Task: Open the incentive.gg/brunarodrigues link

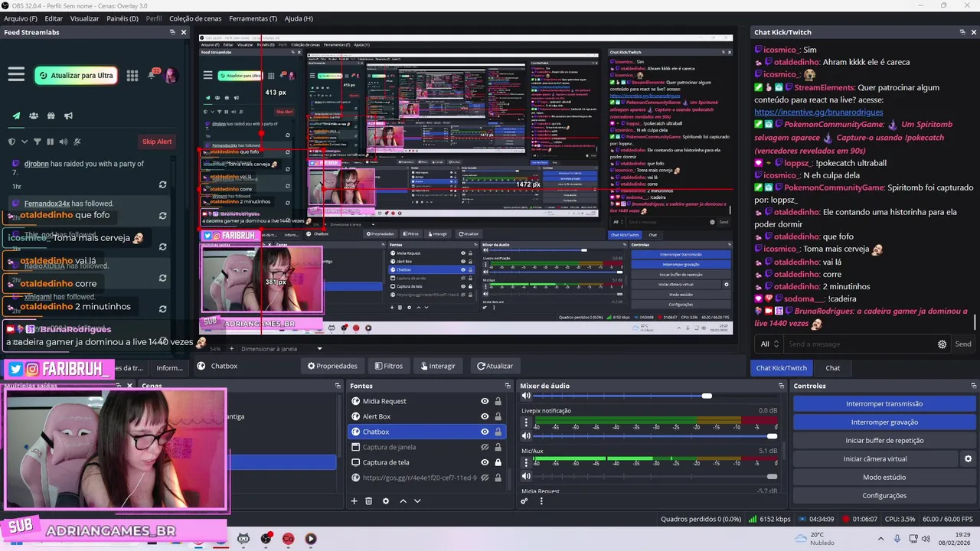Action: [818, 112]
